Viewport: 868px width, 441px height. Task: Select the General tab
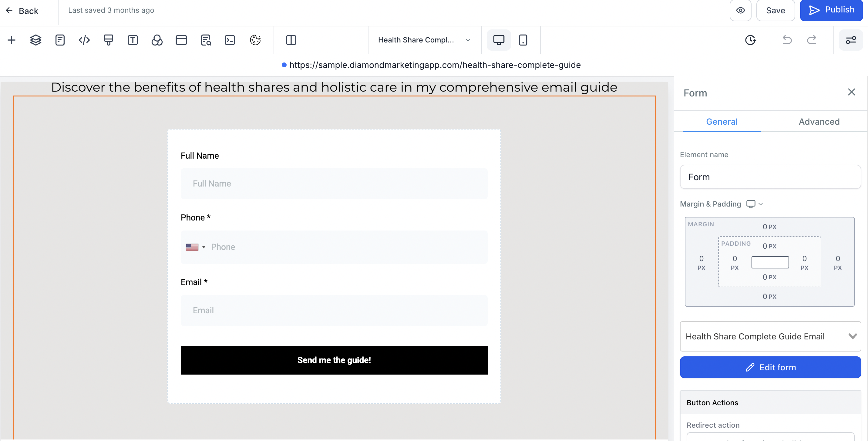coord(722,122)
